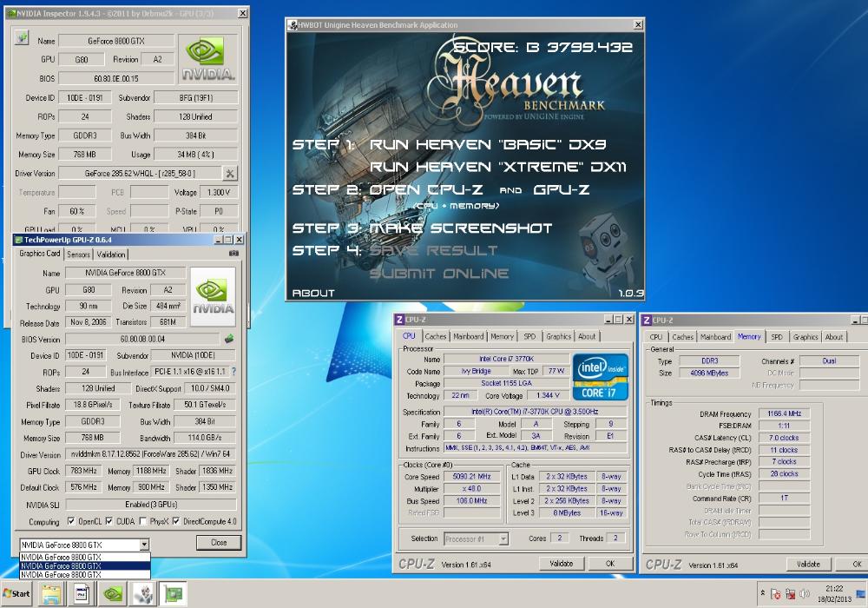Click the DRAM Frequency value in CPU-Z memory
This screenshot has width=868, height=608.
[785, 413]
